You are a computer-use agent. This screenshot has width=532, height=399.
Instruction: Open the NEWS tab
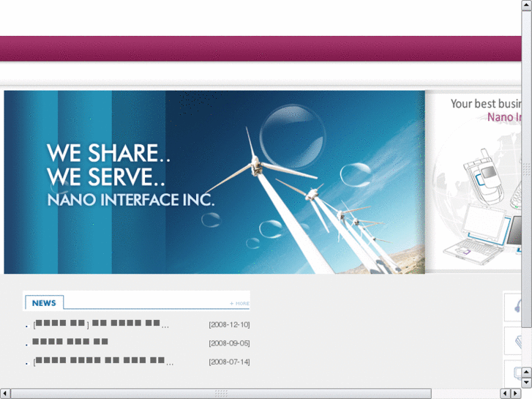[44, 302]
